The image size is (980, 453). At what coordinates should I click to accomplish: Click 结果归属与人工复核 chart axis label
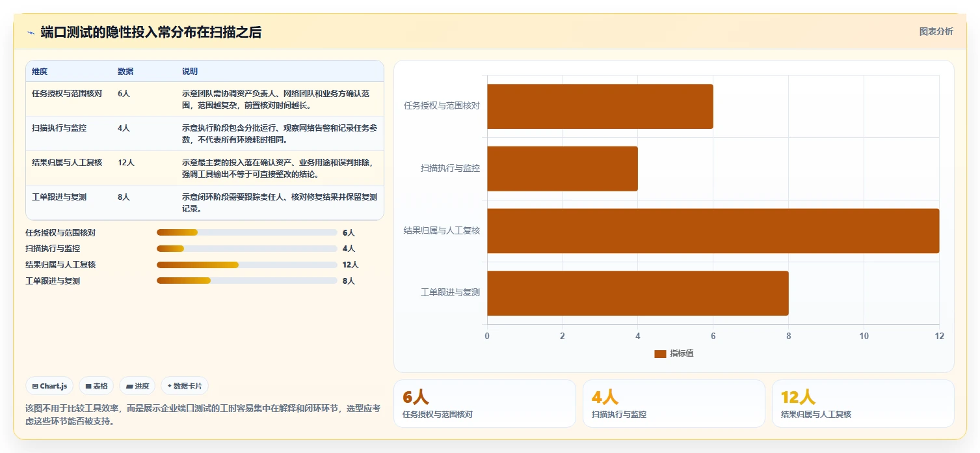442,230
